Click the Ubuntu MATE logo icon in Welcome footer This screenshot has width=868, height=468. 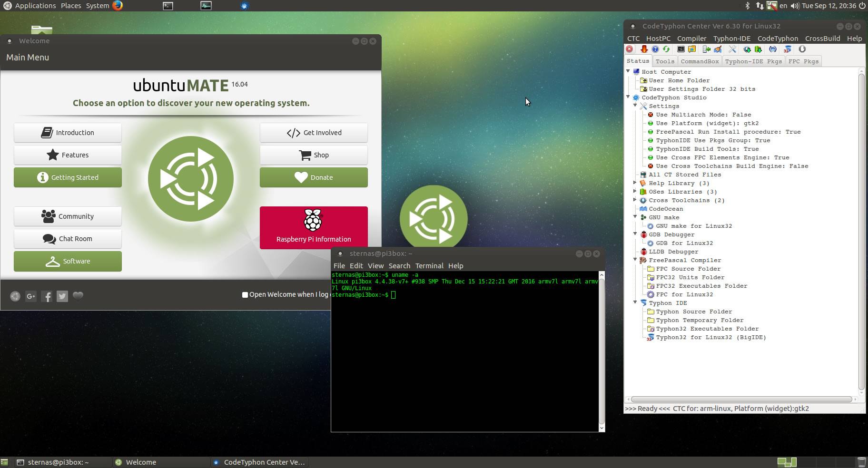15,296
